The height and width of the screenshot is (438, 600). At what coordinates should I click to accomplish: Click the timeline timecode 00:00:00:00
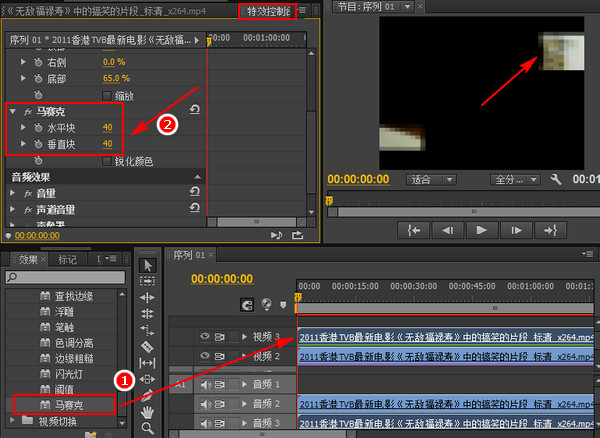tap(222, 279)
